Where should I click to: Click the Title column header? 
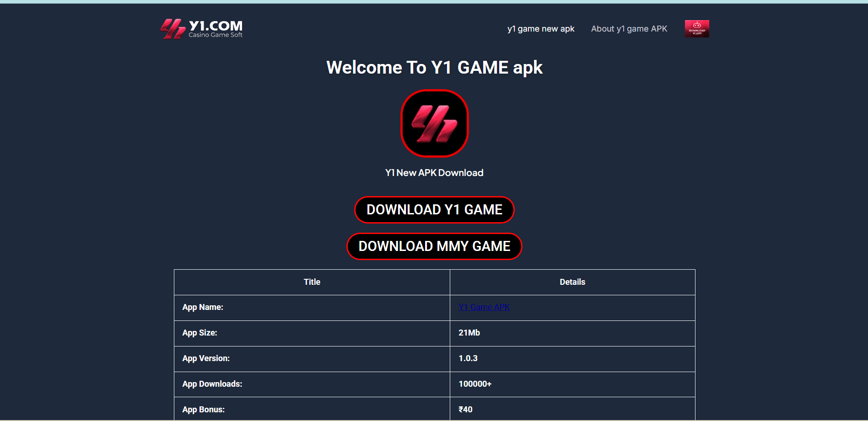tap(312, 282)
